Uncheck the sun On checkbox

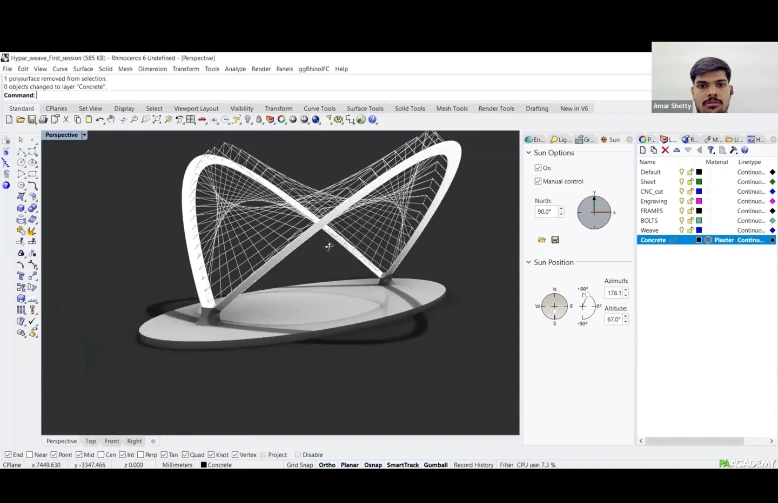pyautogui.click(x=538, y=168)
